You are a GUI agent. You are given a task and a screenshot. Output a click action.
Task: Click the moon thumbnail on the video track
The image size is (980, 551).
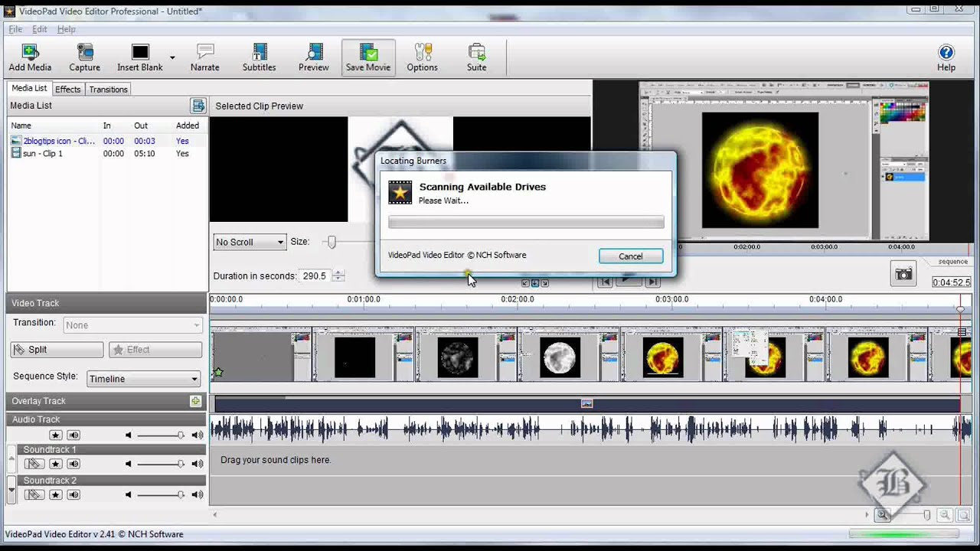click(x=560, y=357)
